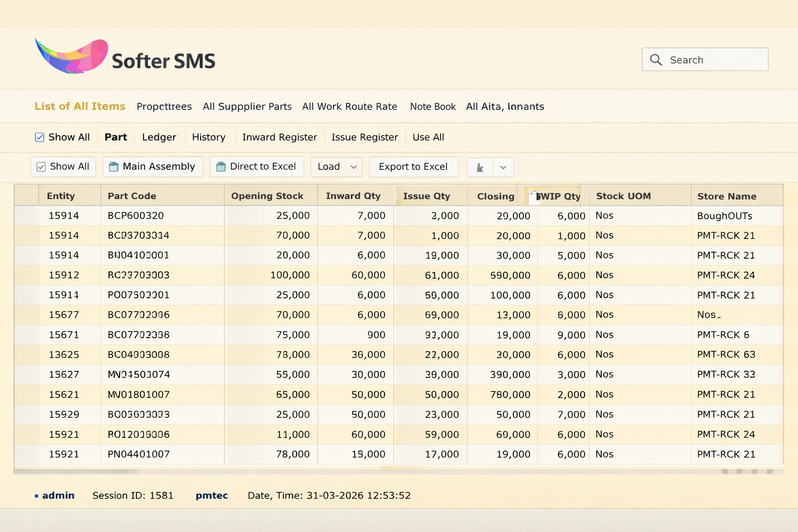This screenshot has height=532, width=798.
Task: Click store name PMT-RCK 33
Action: 726,375
